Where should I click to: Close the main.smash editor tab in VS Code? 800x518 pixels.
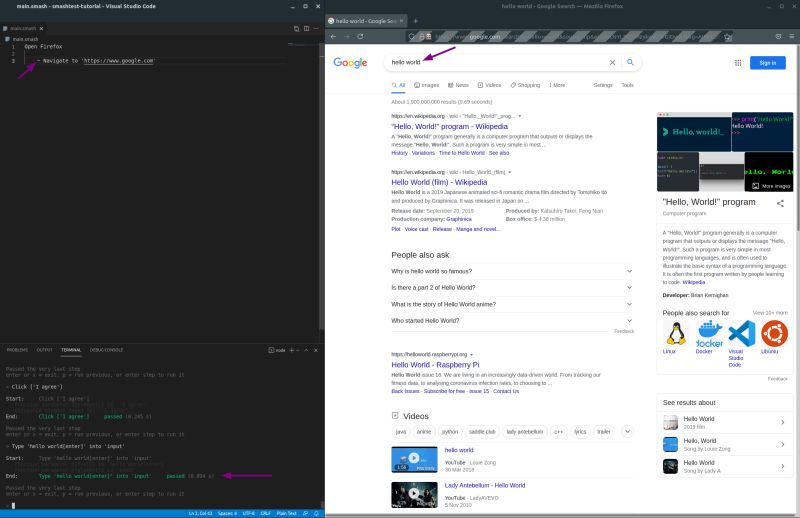coord(41,29)
